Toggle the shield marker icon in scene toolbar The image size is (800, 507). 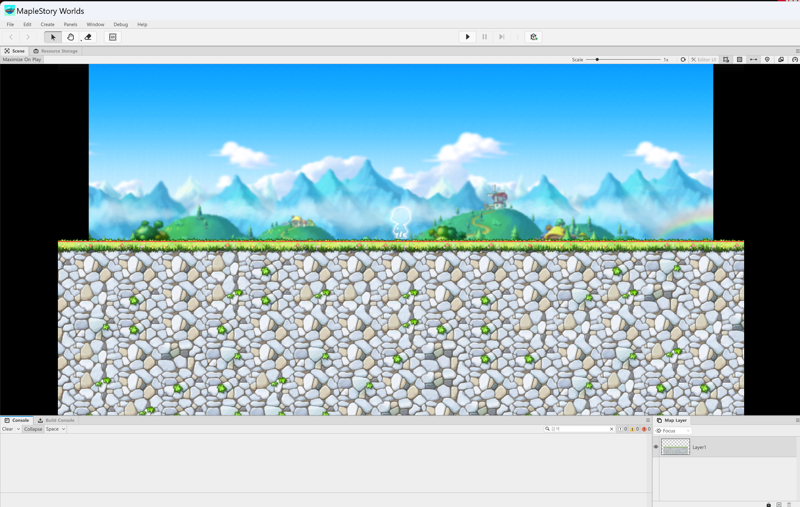(767, 60)
